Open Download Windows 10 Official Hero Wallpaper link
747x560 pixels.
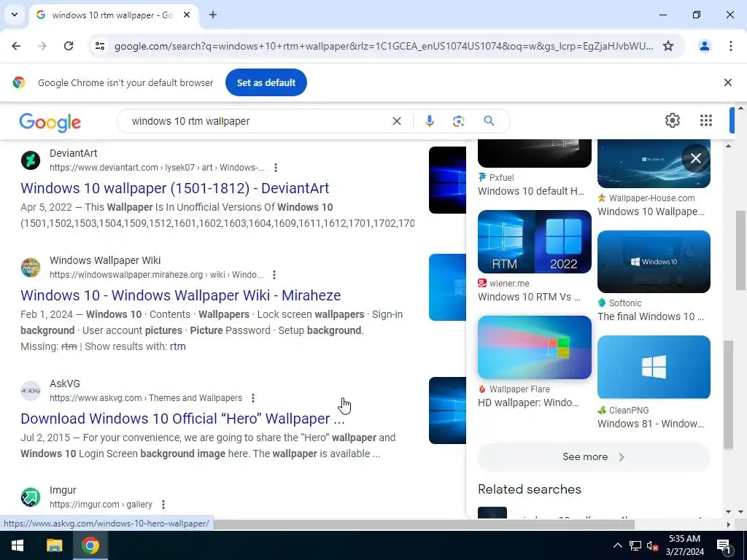pos(182,419)
